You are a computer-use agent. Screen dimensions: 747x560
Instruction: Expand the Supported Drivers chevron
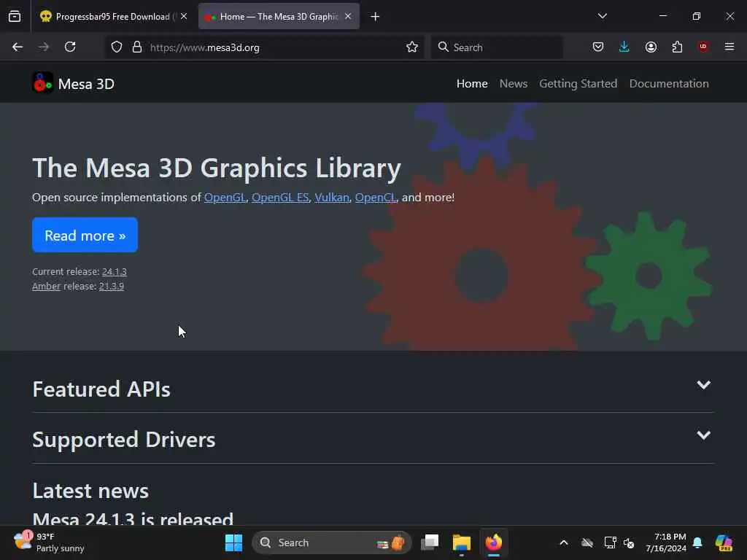[x=704, y=435]
